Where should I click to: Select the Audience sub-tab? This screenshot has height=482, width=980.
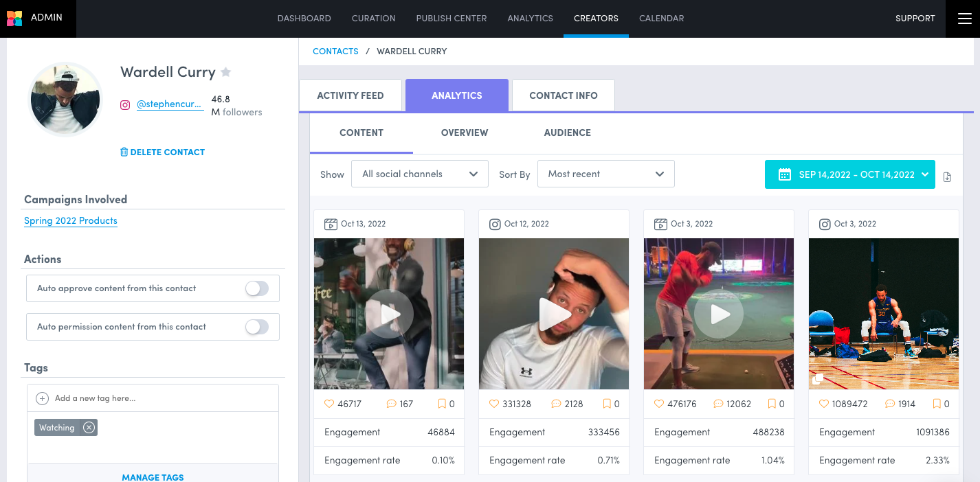[567, 133]
